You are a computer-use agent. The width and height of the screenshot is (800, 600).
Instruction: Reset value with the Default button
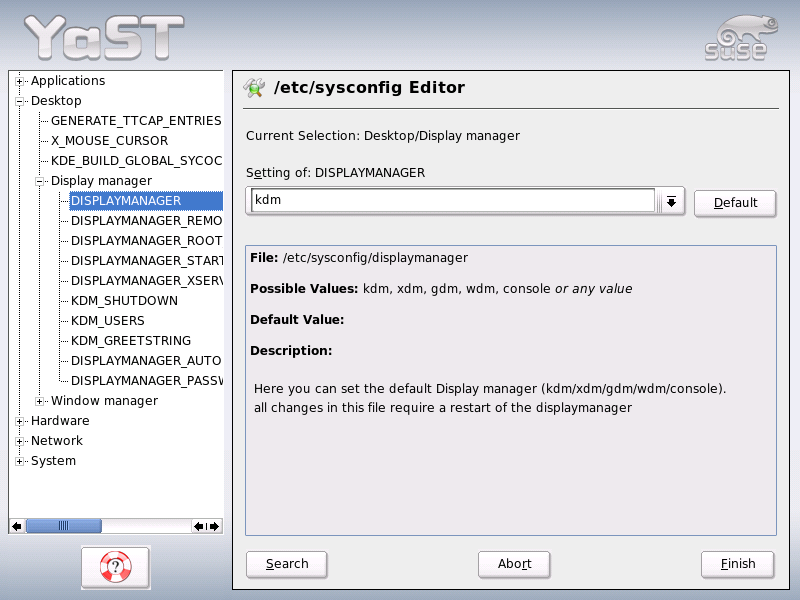pyautogui.click(x=735, y=203)
